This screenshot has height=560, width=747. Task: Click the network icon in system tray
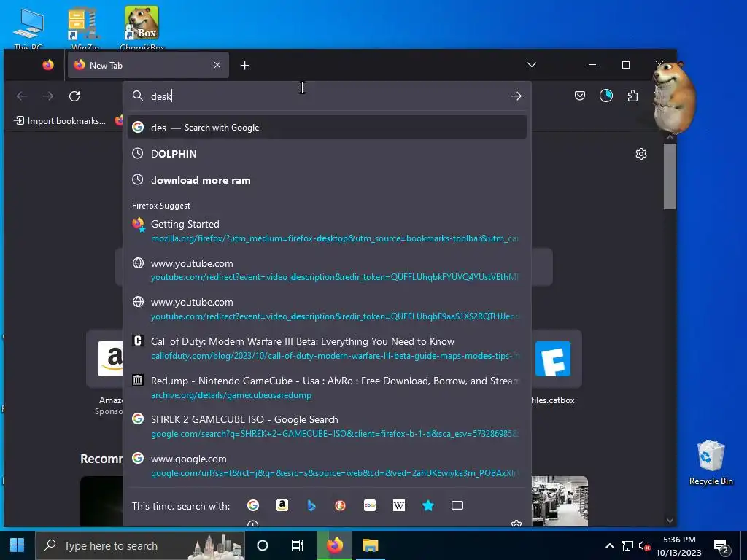627,545
